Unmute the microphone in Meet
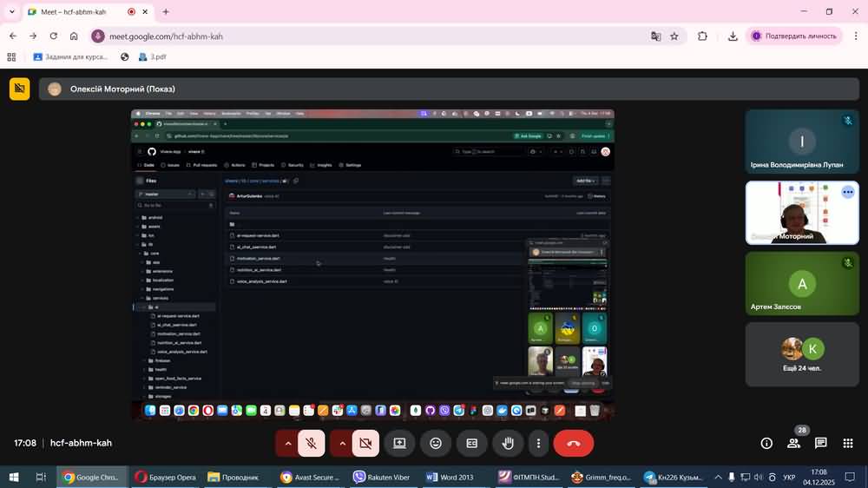This screenshot has height=488, width=868. click(311, 443)
